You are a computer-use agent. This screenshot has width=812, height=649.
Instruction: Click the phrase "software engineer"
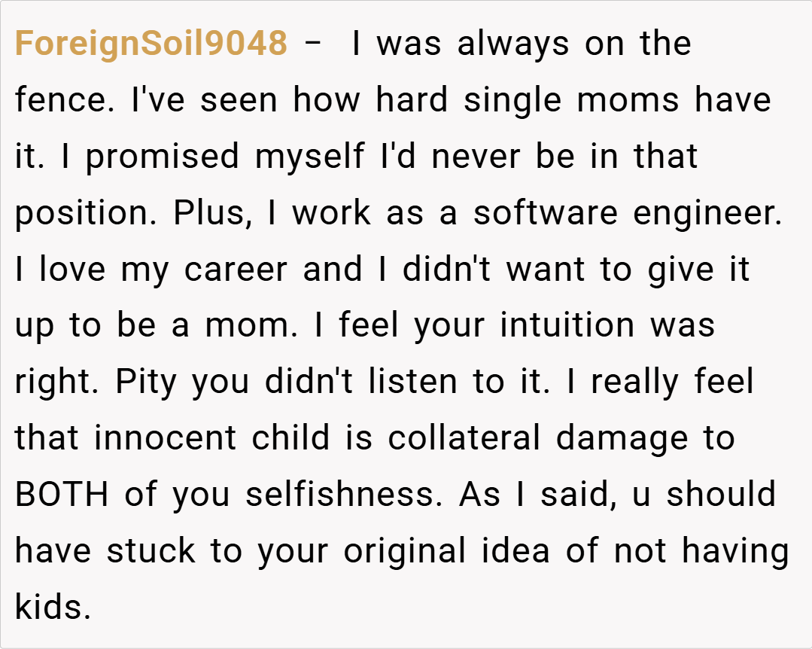[x=627, y=214]
